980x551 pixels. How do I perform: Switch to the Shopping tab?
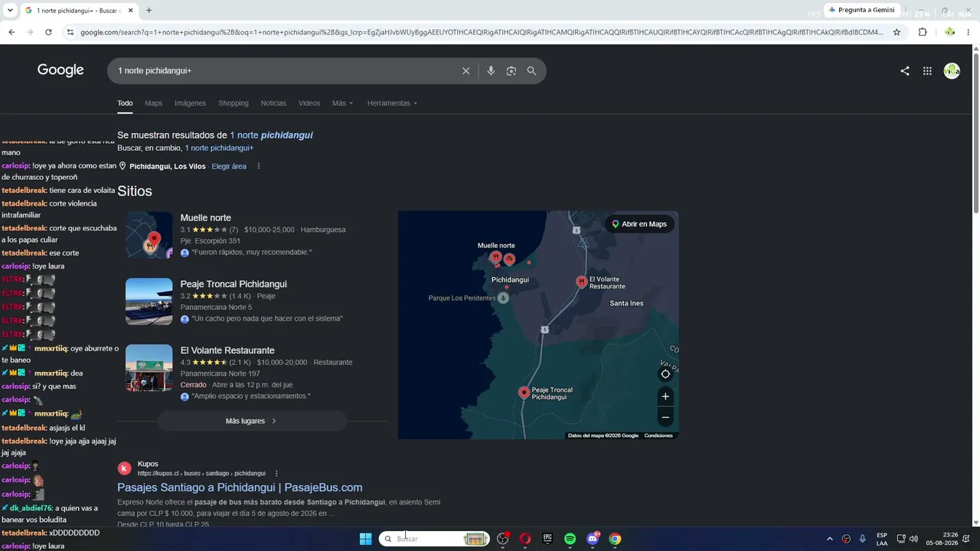234,103
